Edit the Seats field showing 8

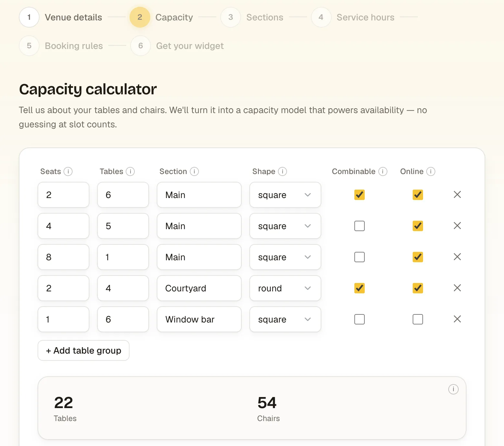click(x=63, y=257)
